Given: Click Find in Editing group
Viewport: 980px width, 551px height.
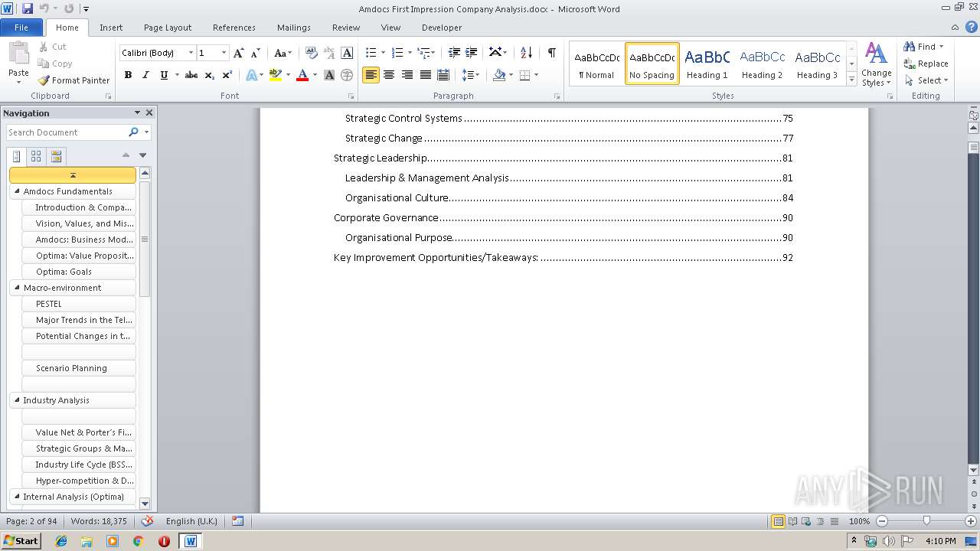Looking at the screenshot, I should point(921,47).
